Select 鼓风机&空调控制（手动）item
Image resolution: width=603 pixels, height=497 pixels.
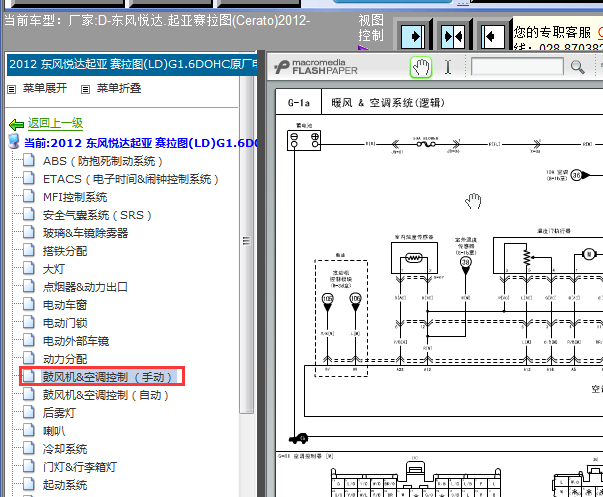[x=108, y=377]
